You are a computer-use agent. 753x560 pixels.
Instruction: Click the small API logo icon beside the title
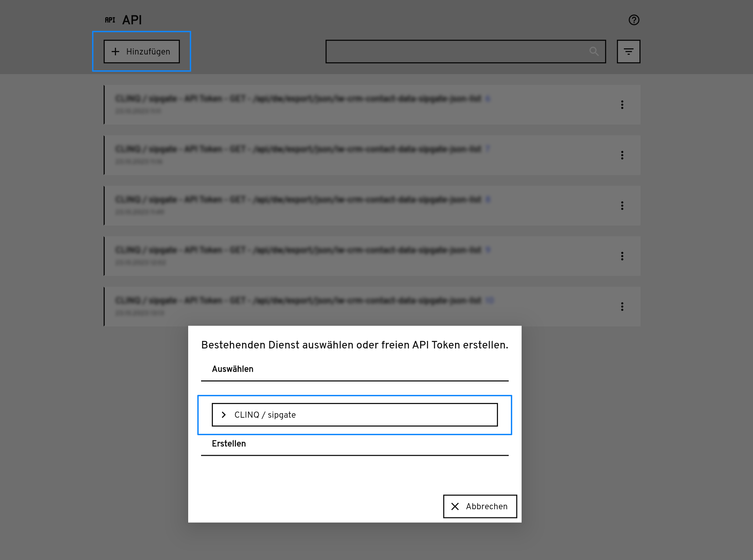pos(110,20)
